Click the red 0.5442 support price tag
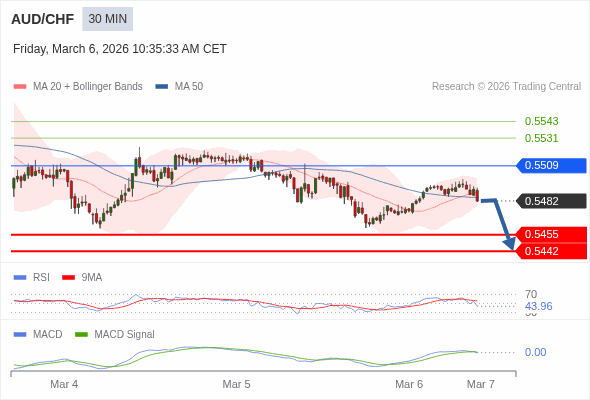Image resolution: width=590 pixels, height=400 pixels. (x=551, y=251)
